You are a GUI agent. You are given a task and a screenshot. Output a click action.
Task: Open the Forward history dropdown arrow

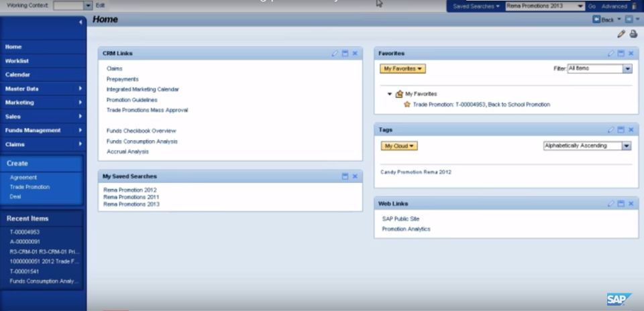637,19
